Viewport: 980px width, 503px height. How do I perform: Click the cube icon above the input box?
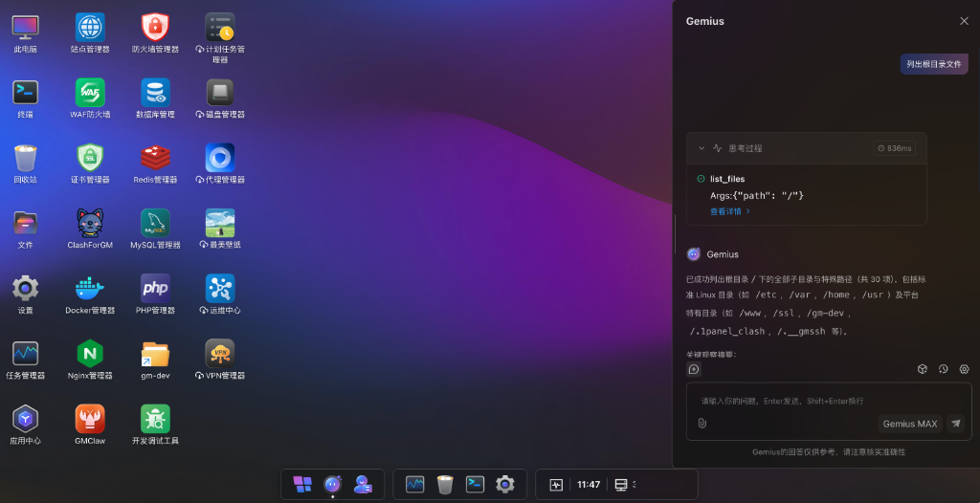922,369
